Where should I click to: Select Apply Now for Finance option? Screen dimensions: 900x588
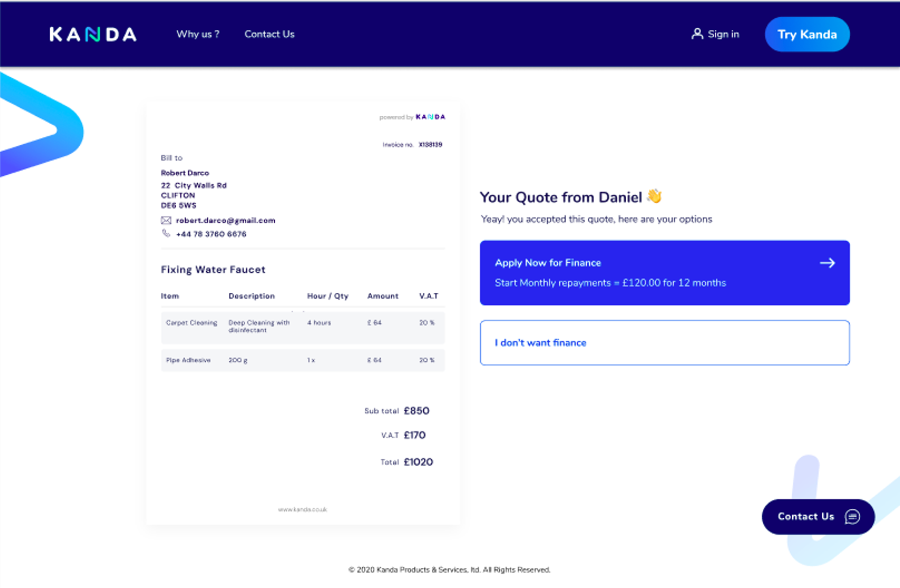point(665,273)
